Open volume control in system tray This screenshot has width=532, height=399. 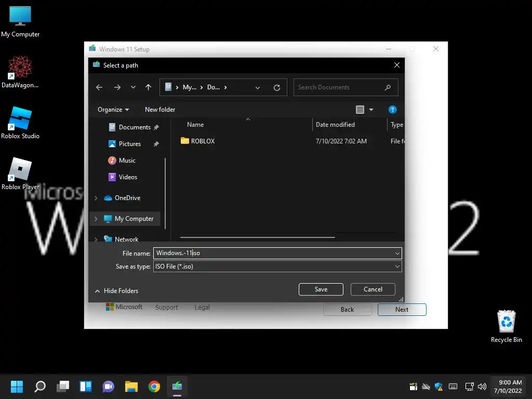click(x=482, y=387)
